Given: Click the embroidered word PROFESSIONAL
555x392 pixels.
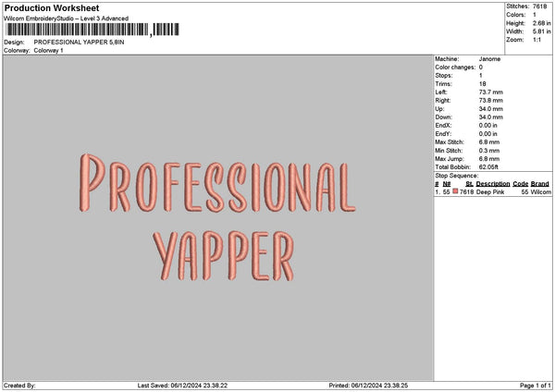Looking at the screenshot, I should pyautogui.click(x=217, y=183).
